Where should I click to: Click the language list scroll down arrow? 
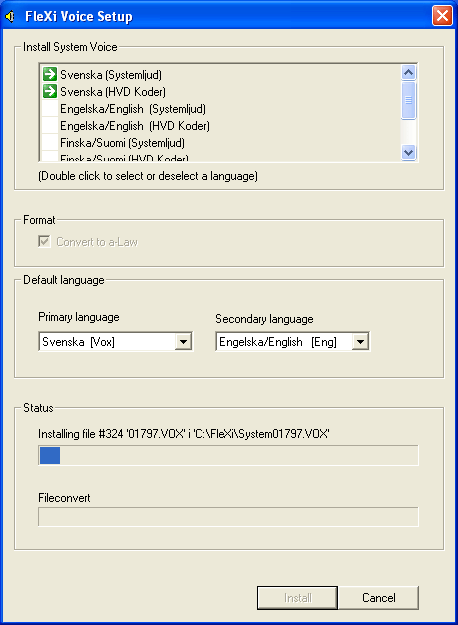click(409, 152)
